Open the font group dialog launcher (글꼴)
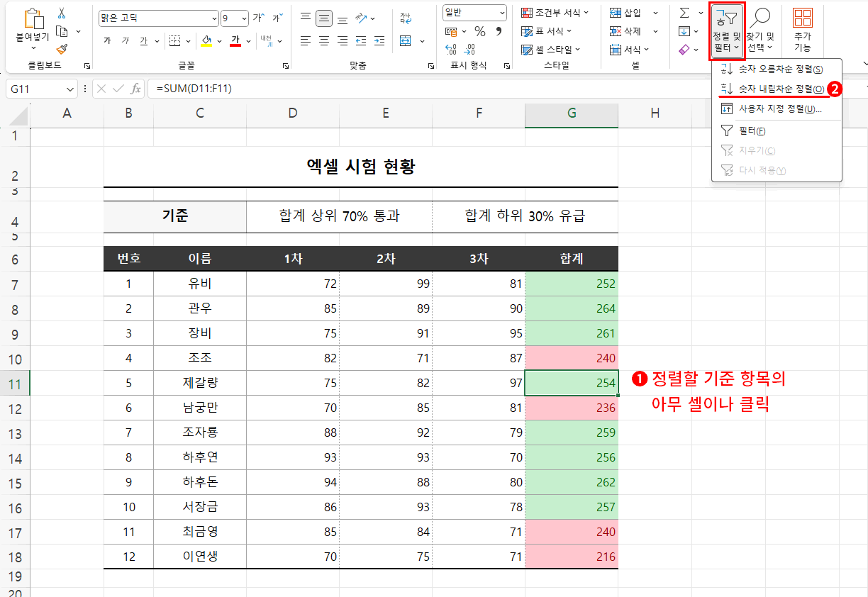868x597 pixels. point(286,66)
